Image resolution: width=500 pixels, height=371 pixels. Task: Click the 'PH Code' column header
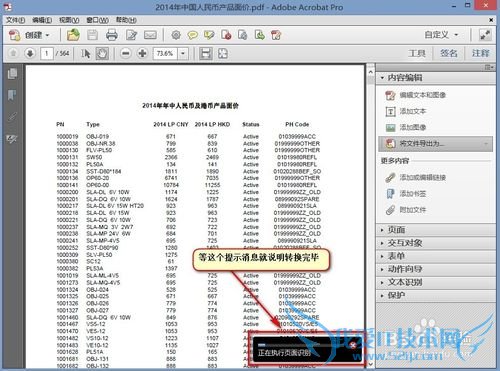point(297,124)
